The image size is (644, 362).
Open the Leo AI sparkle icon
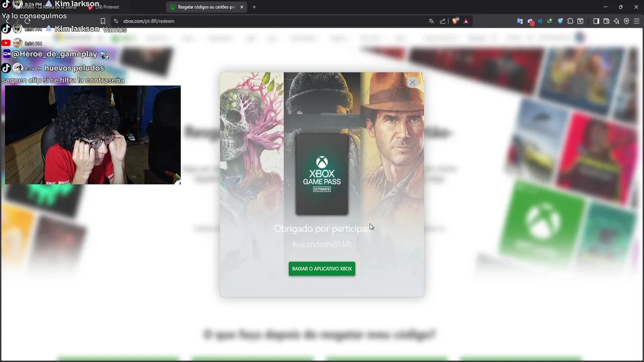[x=616, y=21]
